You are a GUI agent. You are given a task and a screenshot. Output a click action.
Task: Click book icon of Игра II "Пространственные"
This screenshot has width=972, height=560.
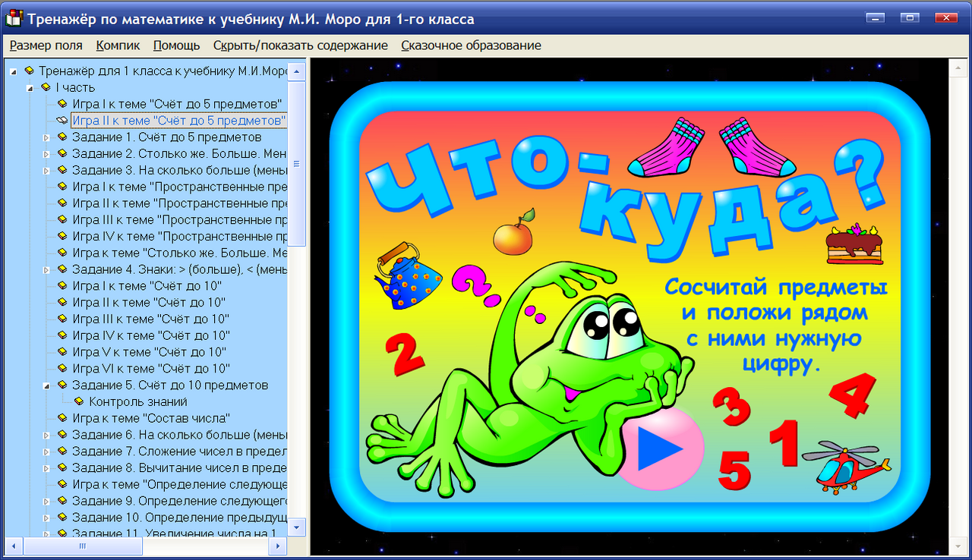[x=62, y=203]
